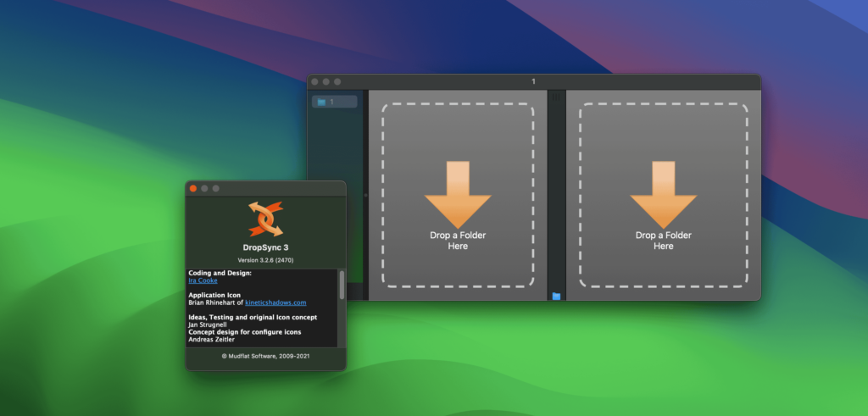Click the left drop zone's down arrow
The image size is (868, 416).
458,194
